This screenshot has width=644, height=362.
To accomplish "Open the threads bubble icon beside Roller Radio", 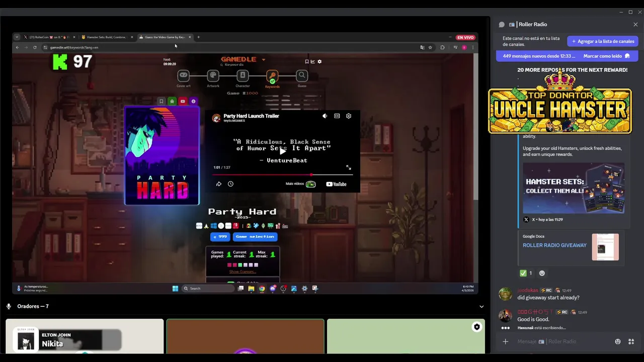I will pos(502,25).
